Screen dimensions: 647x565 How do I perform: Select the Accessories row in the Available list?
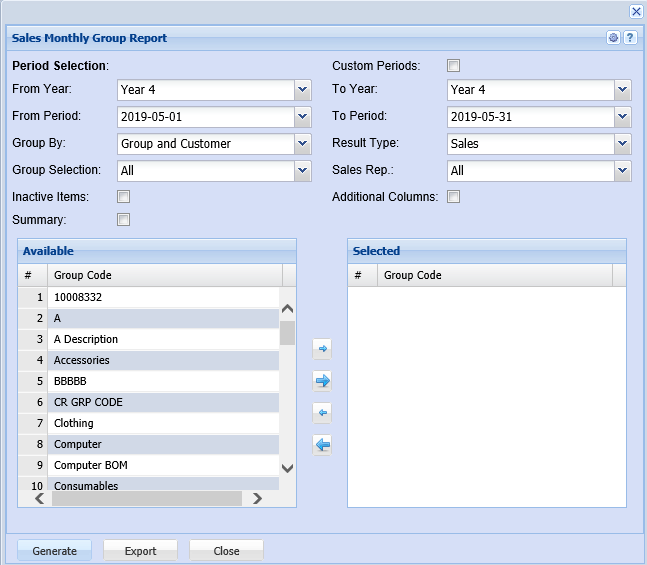tap(148, 360)
